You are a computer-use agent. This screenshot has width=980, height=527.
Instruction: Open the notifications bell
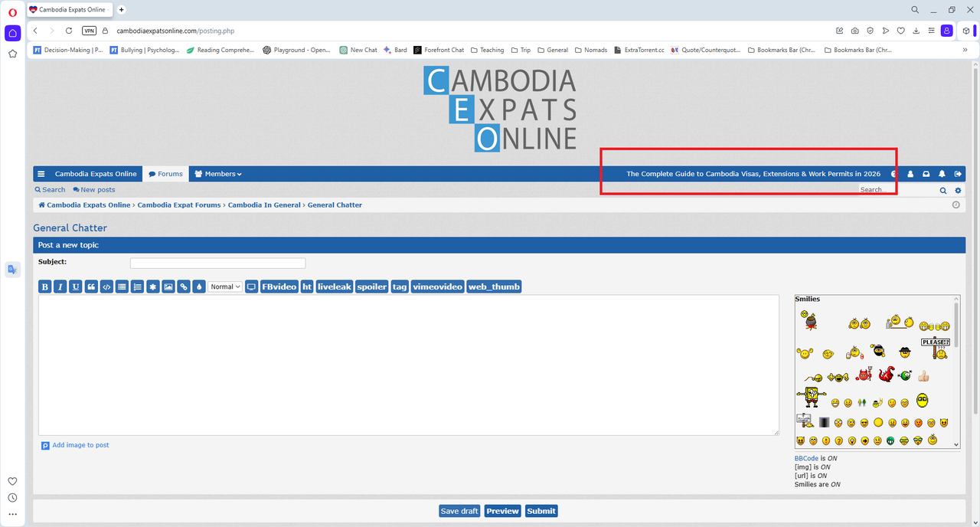pyautogui.click(x=942, y=174)
